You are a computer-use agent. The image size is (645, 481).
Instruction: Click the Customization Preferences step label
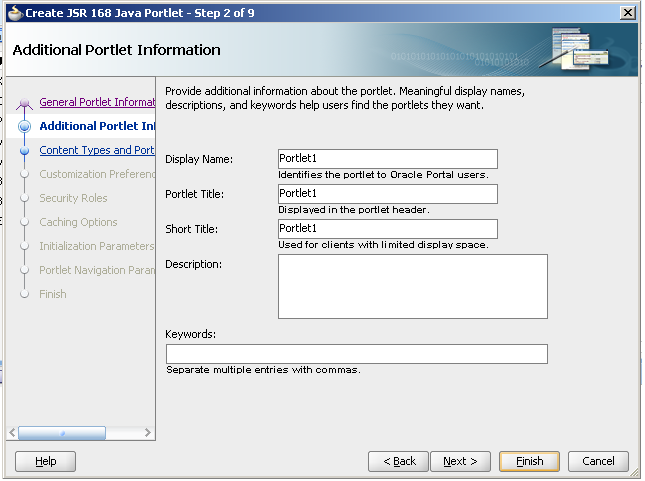tap(97, 174)
